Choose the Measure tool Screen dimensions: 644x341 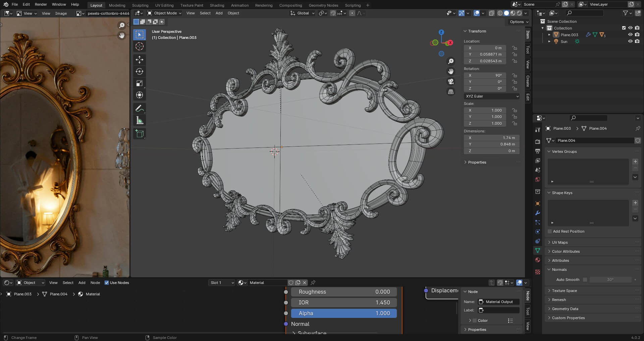tap(140, 120)
